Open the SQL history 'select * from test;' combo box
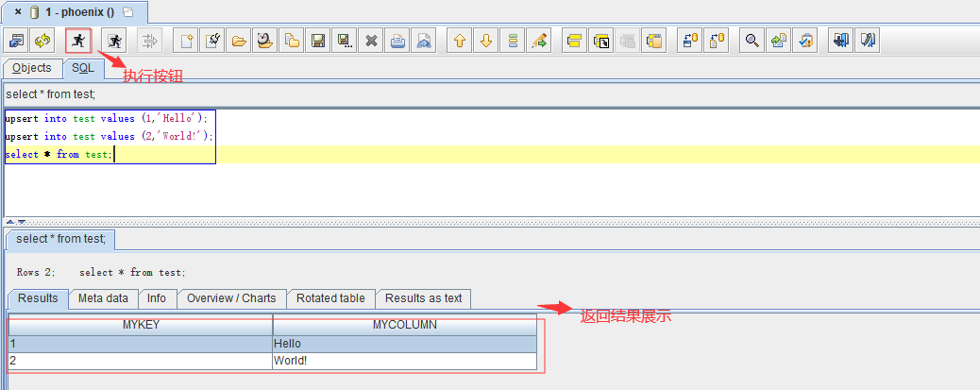Image resolution: width=980 pixels, height=390 pixels. point(490,94)
